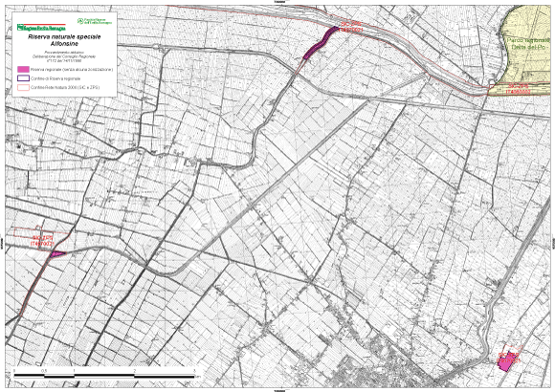
Task: Click the Confine Rete Natura 2000 label
Action: pos(65,87)
